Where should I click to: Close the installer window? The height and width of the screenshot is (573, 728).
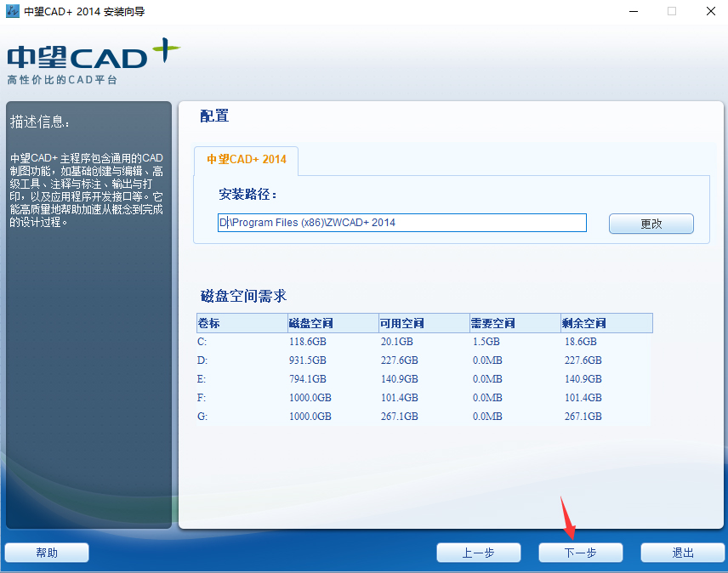(710, 11)
